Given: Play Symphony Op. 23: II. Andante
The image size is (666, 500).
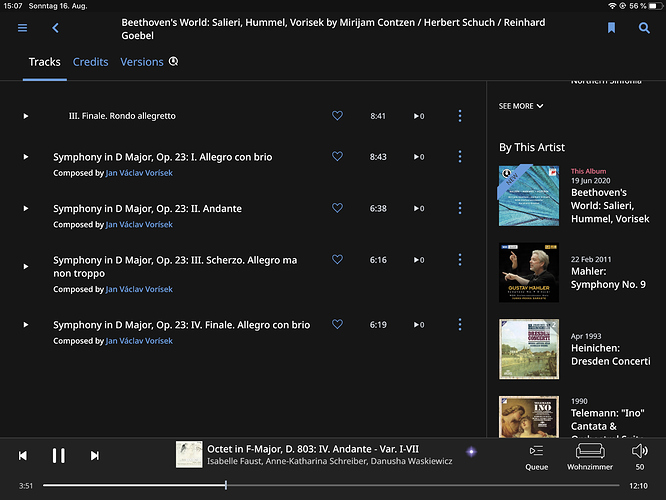Looking at the screenshot, I should [x=26, y=209].
